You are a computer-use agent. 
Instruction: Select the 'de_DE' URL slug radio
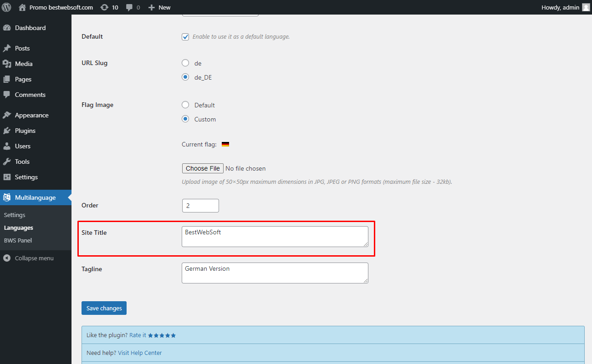[x=185, y=77]
